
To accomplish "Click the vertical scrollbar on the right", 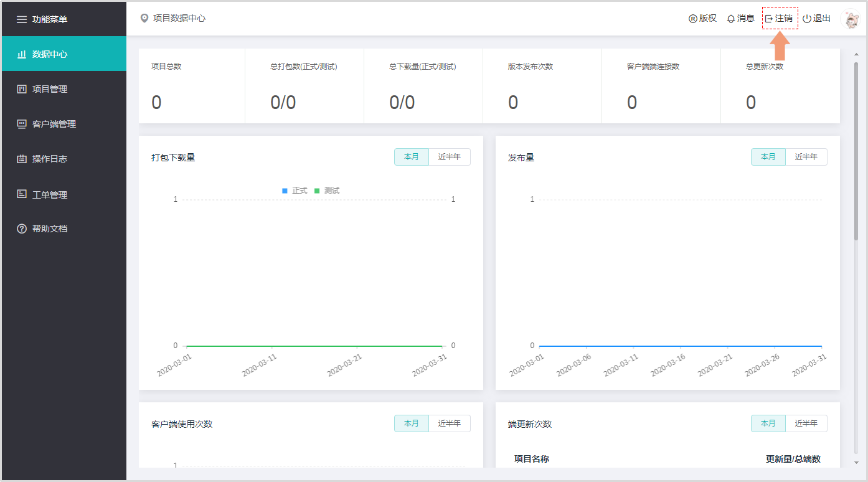I will pos(856,149).
